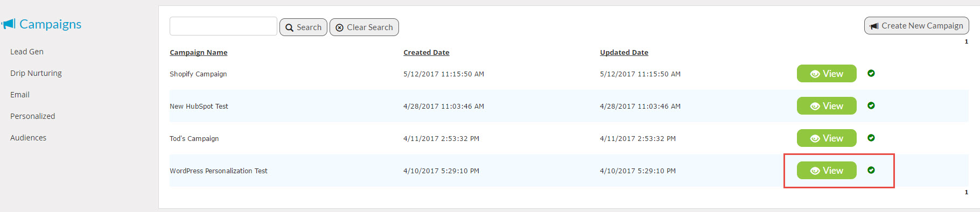Focus the campaign search text field
Image resolution: width=980 pixels, height=212 pixels.
point(223,26)
